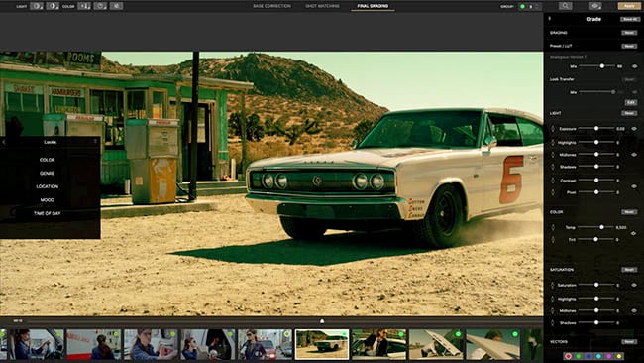Expand the TIME OF DAY looks category
The height and width of the screenshot is (363, 644).
pyautogui.click(x=48, y=214)
